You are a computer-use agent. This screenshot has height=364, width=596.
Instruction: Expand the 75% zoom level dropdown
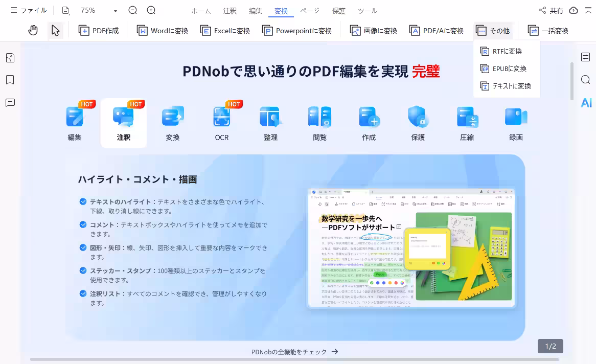pos(116,11)
